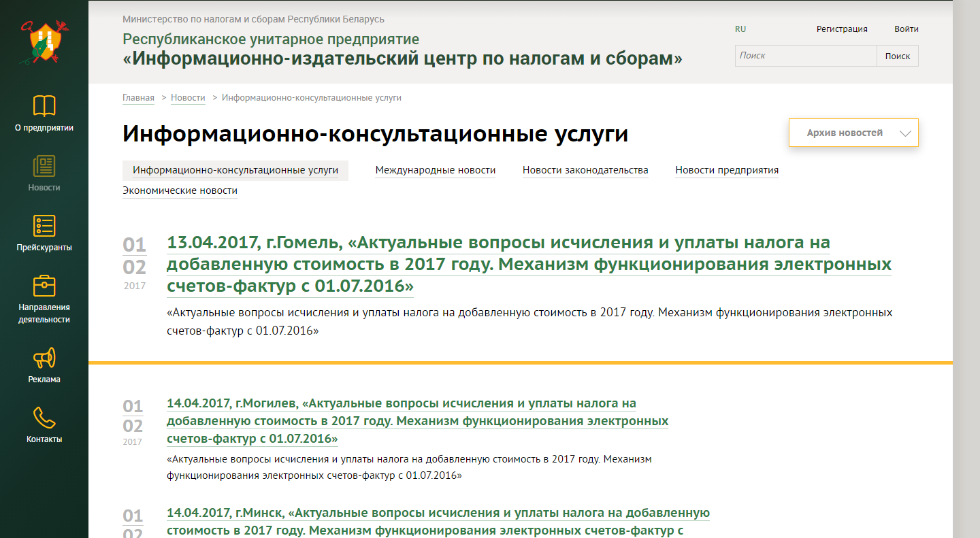Open the 13.04.2017 г.Гомель news headline
Image resolution: width=980 pixels, height=538 pixels.
(x=529, y=265)
